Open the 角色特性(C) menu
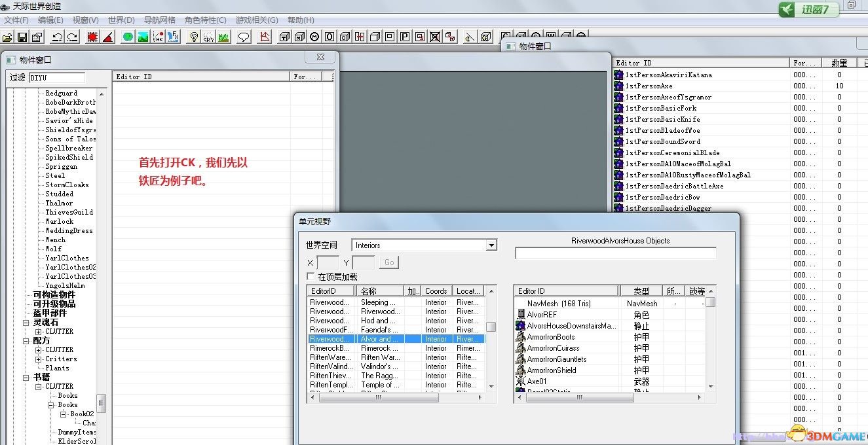 [x=206, y=20]
